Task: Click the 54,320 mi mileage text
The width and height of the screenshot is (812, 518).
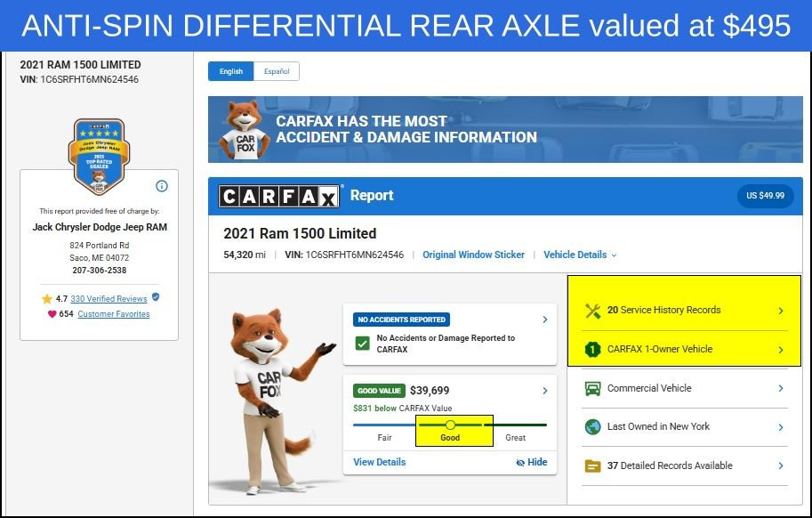Action: pyautogui.click(x=245, y=255)
